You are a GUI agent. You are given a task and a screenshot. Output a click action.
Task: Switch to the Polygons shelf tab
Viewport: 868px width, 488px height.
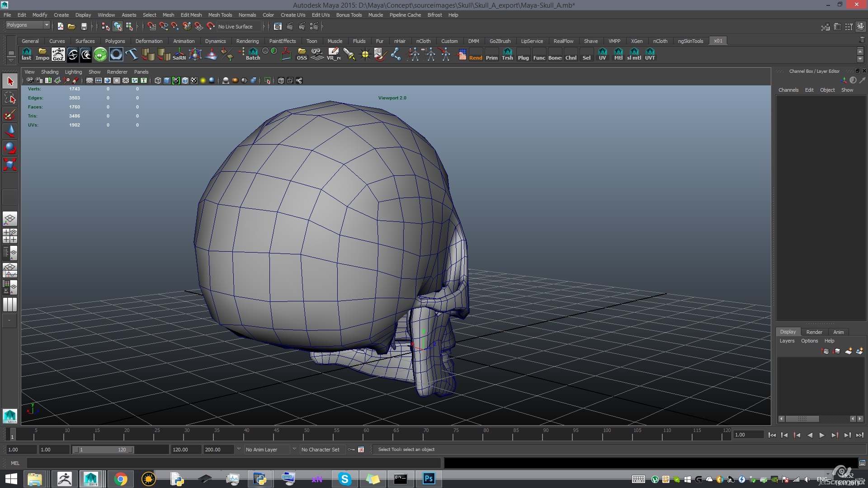[115, 41]
